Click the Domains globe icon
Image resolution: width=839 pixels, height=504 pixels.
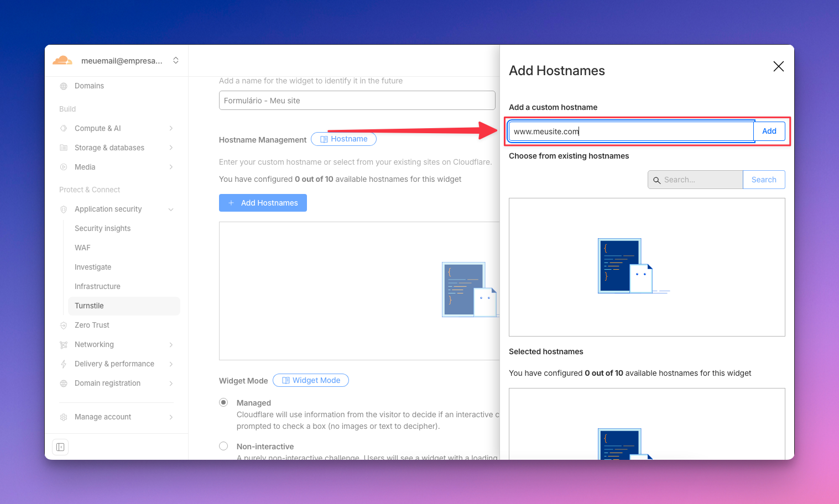(64, 86)
